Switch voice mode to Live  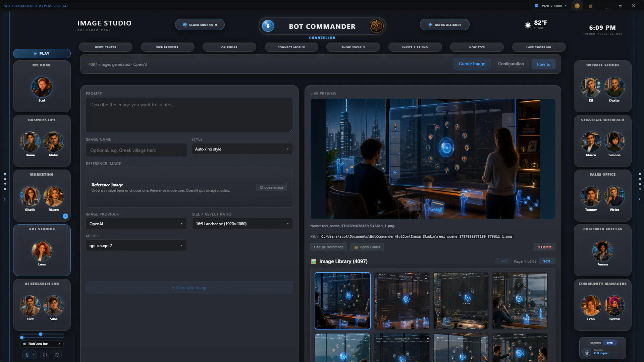[610, 343]
